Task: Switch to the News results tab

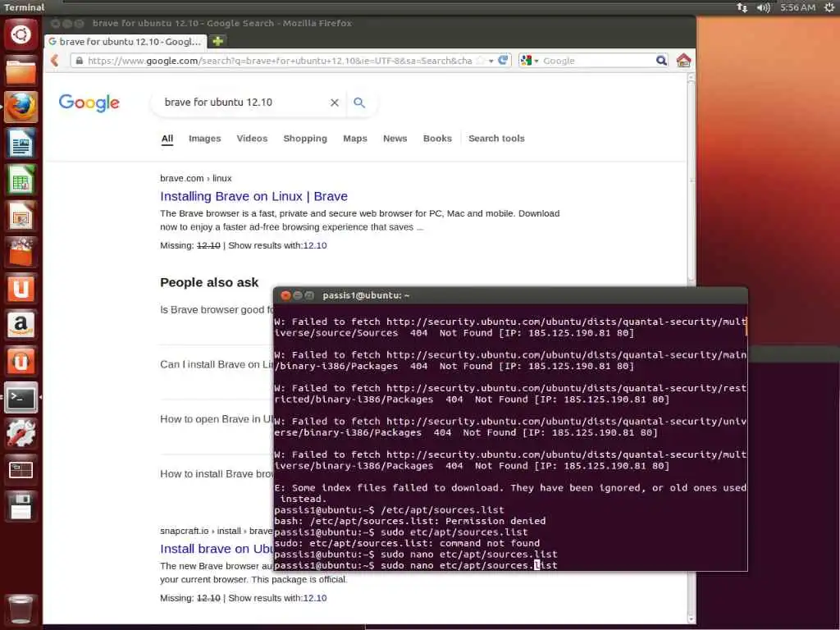Action: pos(395,138)
